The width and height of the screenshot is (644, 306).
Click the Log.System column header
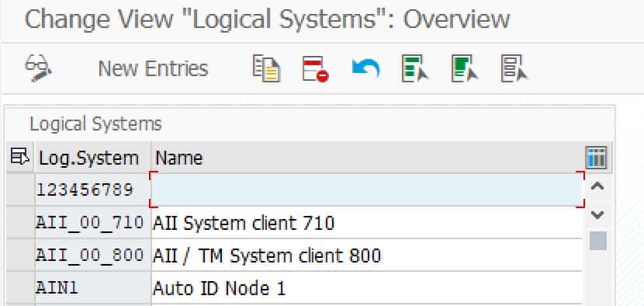pos(93,158)
